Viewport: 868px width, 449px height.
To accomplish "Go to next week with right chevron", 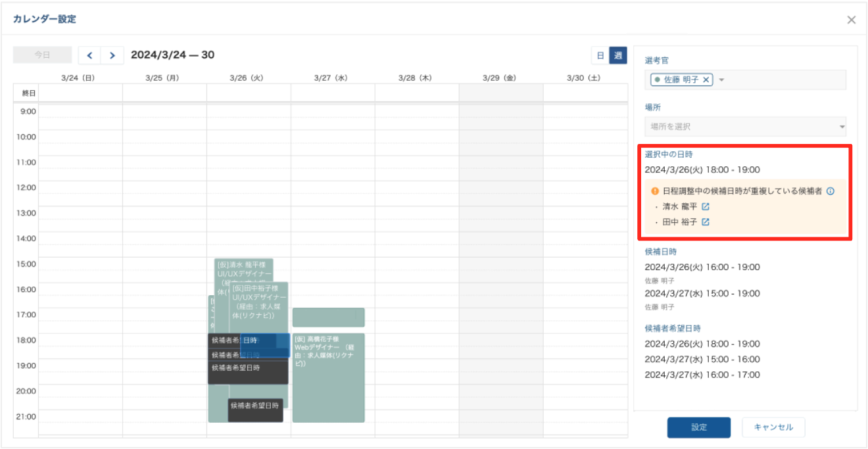I will coord(112,55).
